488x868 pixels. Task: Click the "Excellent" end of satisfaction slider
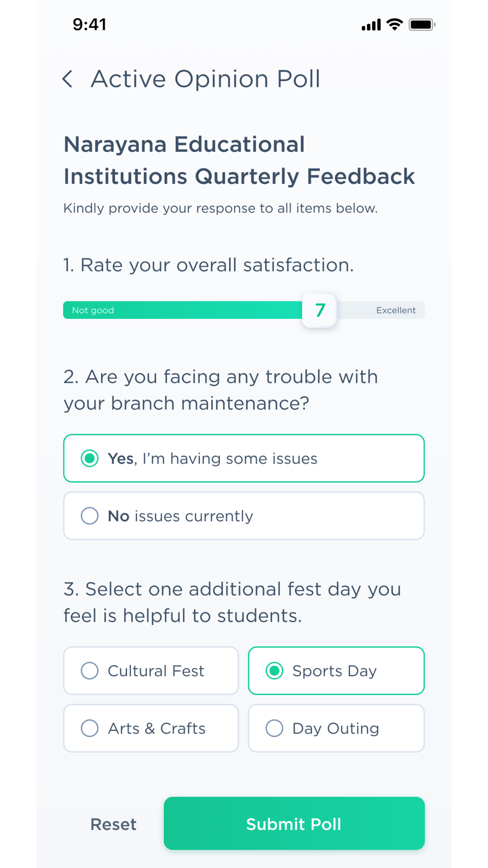[396, 310]
